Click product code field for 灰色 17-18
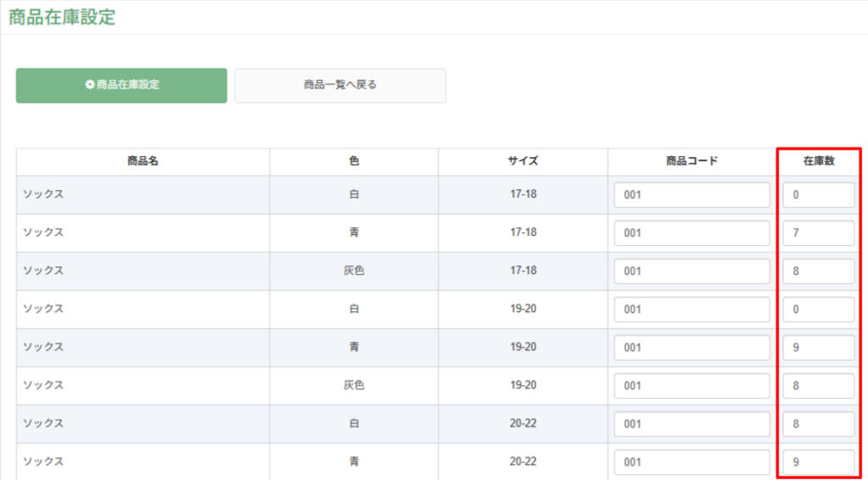 [692, 271]
